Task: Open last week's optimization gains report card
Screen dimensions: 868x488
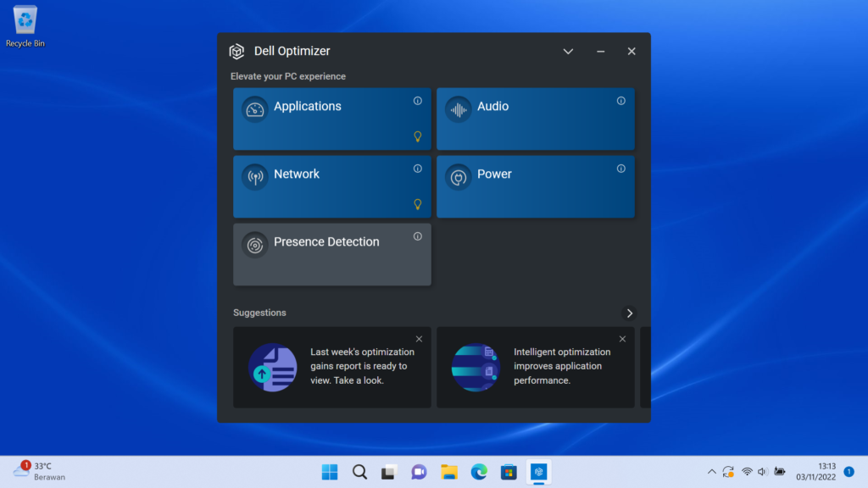Action: point(331,368)
